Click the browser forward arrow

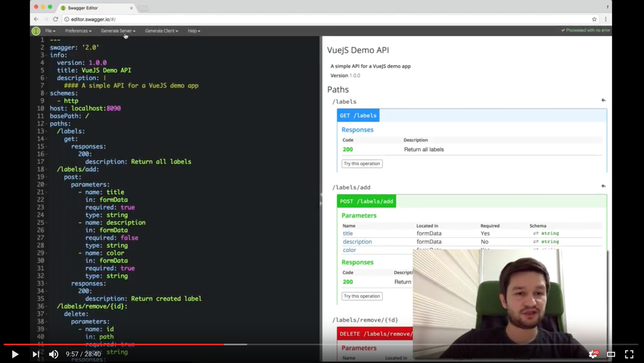[45, 19]
